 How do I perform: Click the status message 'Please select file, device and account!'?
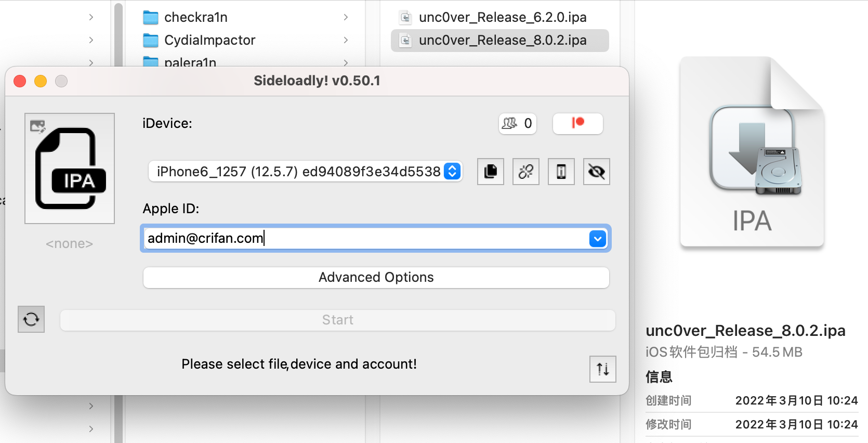299,364
